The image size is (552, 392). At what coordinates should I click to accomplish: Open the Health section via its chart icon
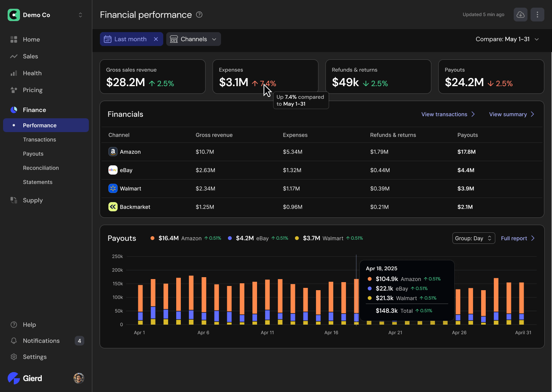pyautogui.click(x=14, y=73)
